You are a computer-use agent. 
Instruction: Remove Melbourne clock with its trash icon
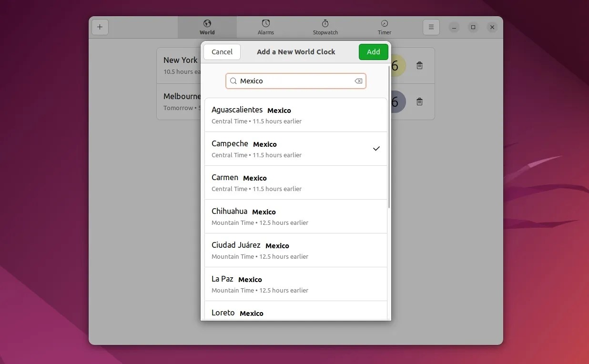click(419, 101)
